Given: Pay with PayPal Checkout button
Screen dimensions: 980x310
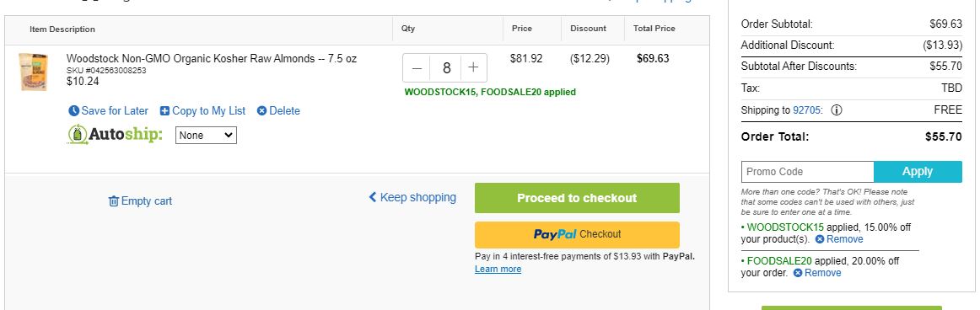Looking at the screenshot, I should 577,234.
